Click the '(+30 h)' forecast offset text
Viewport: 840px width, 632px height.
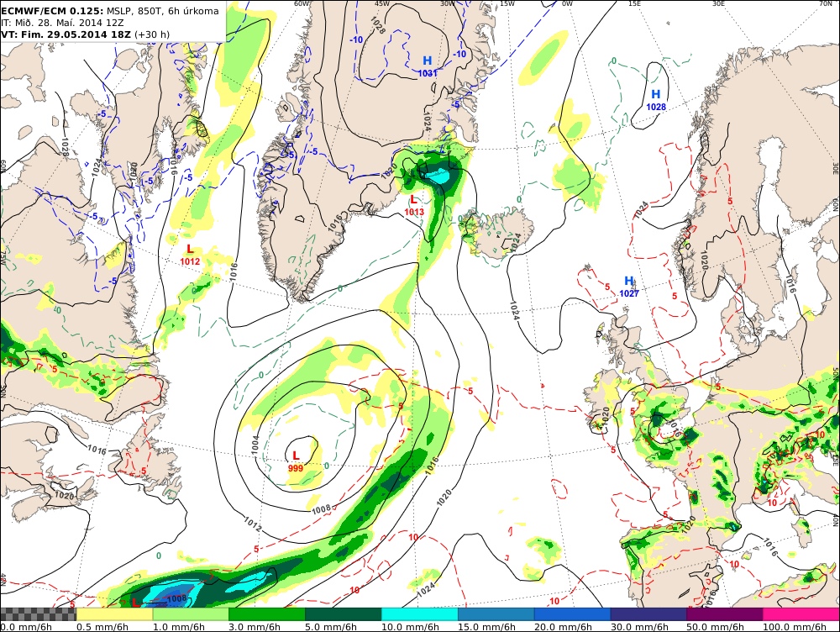coord(151,34)
